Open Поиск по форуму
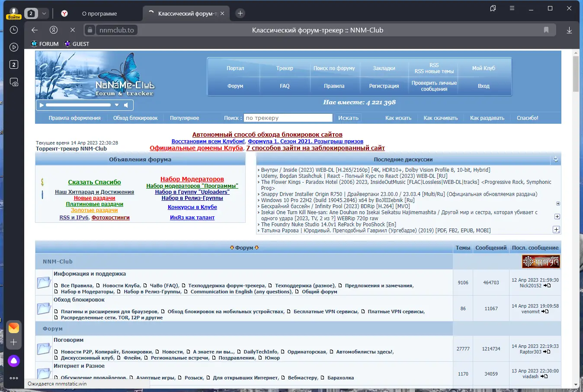This screenshot has width=583, height=392. 334,68
